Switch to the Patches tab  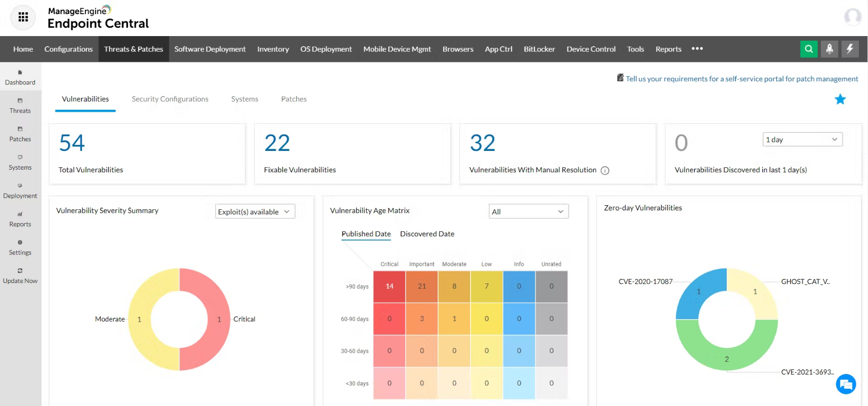tap(294, 99)
